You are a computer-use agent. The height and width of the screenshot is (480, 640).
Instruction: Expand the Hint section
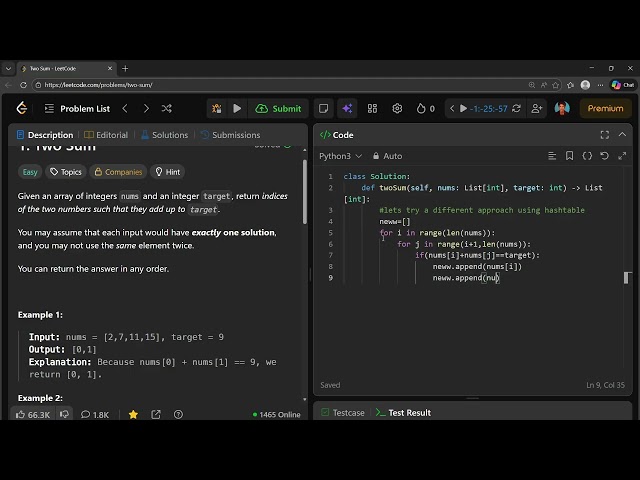point(167,172)
